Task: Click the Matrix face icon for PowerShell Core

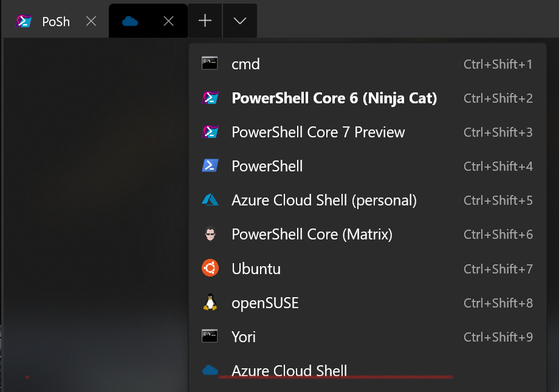Action: coord(210,234)
